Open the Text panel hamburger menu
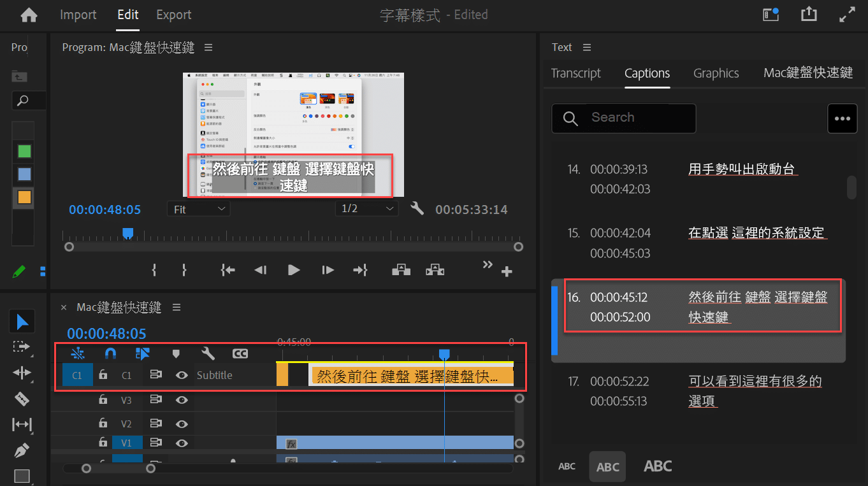This screenshot has height=486, width=868. point(587,47)
